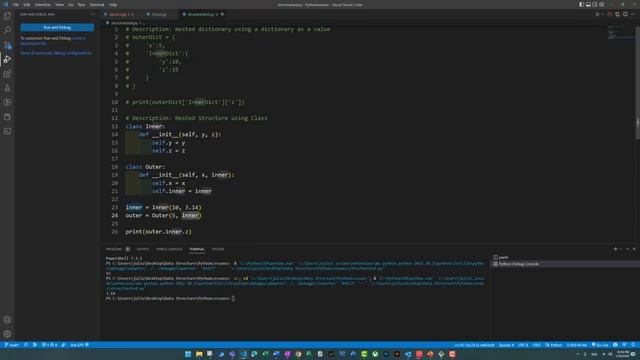
Task: Click the taskbar clock and date
Action: click(623, 354)
